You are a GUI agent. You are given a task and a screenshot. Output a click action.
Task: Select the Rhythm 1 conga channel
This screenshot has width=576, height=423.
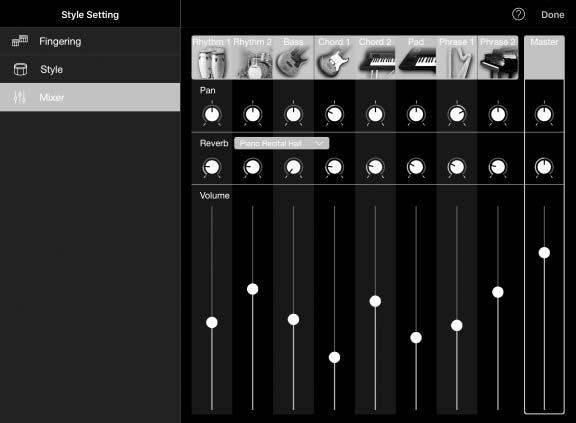(x=212, y=57)
